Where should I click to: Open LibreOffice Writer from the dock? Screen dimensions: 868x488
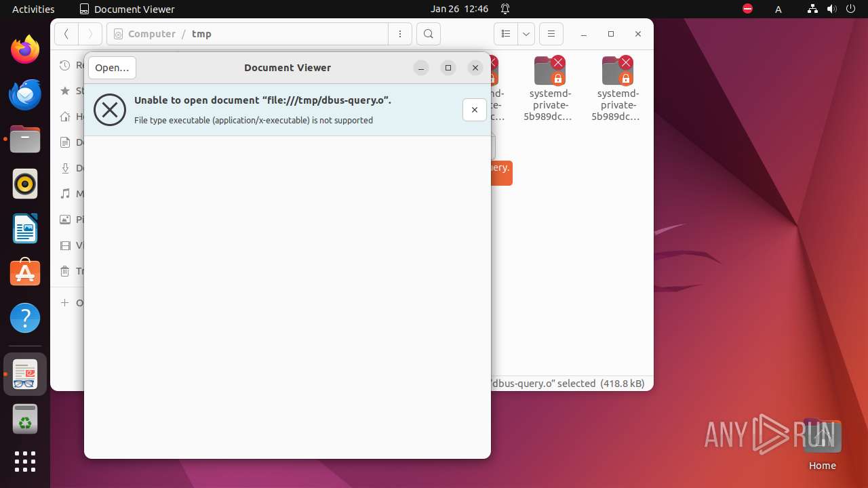(x=25, y=228)
